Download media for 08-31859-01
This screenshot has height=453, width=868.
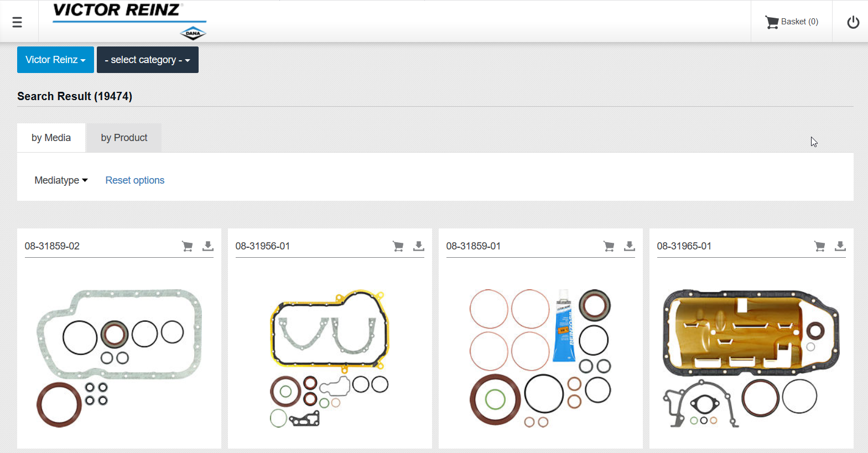[x=630, y=246]
